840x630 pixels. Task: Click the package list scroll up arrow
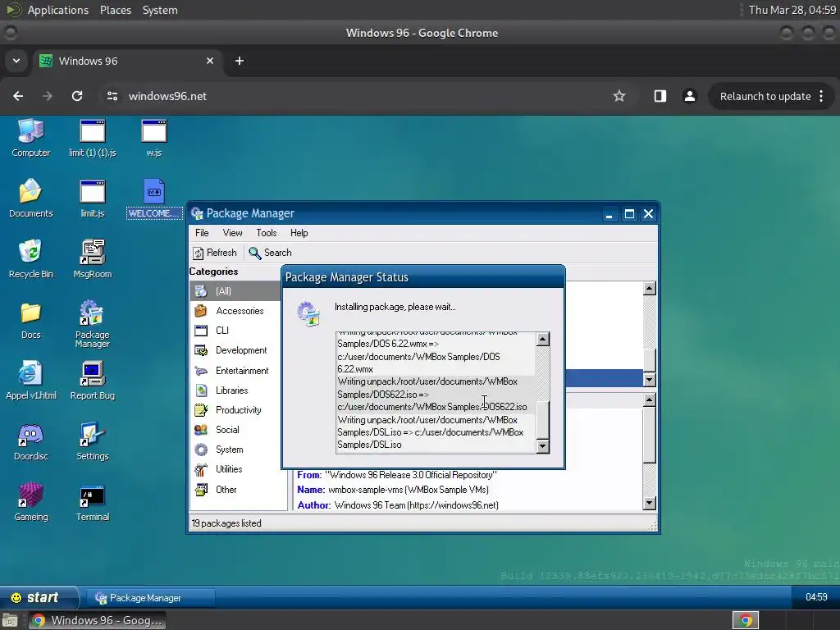coord(650,288)
